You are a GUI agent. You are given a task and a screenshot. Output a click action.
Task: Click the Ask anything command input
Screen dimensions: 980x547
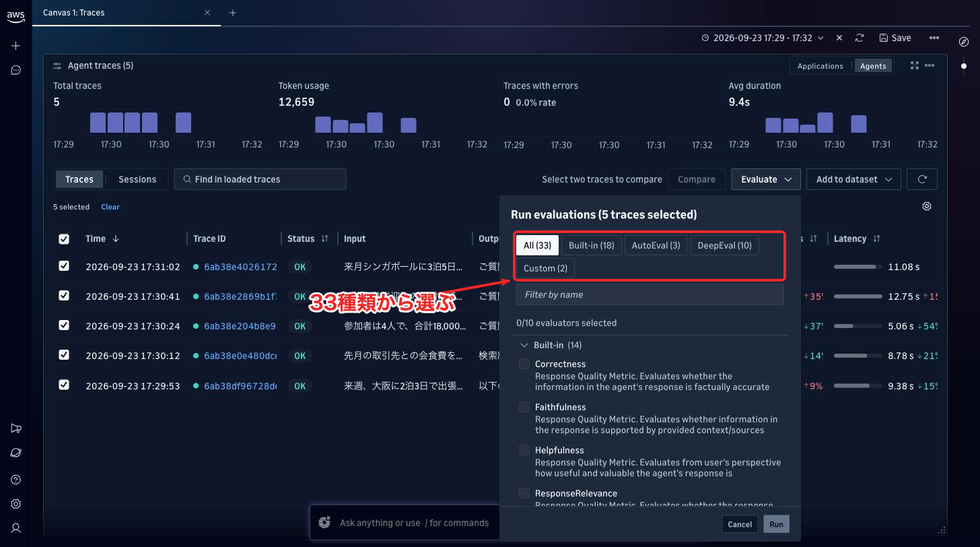(x=414, y=523)
